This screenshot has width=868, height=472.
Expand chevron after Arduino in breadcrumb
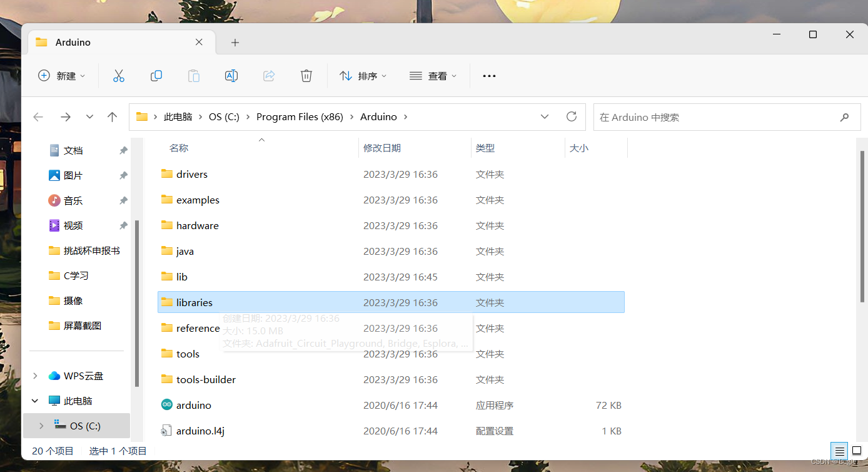pos(405,117)
